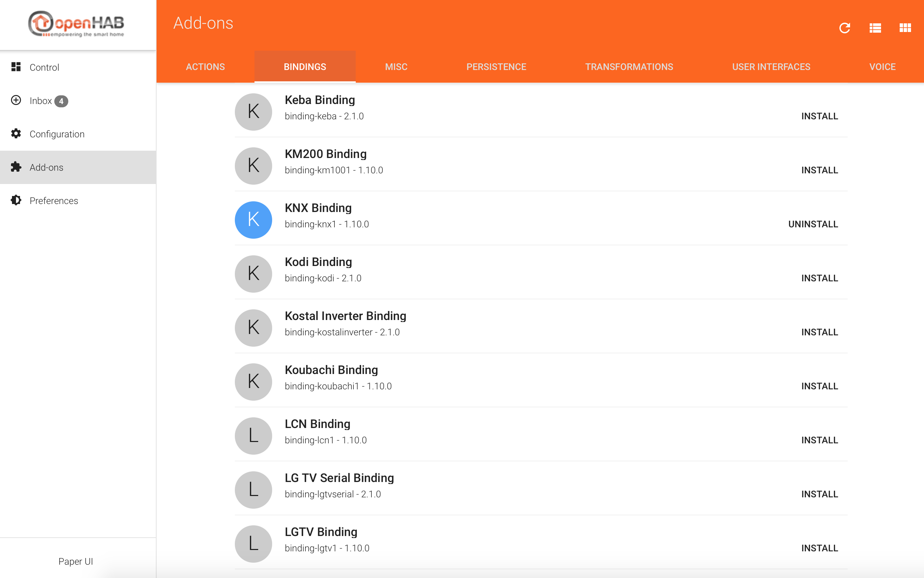The image size is (924, 578).
Task: Install the Kodi Binding
Action: 819,278
